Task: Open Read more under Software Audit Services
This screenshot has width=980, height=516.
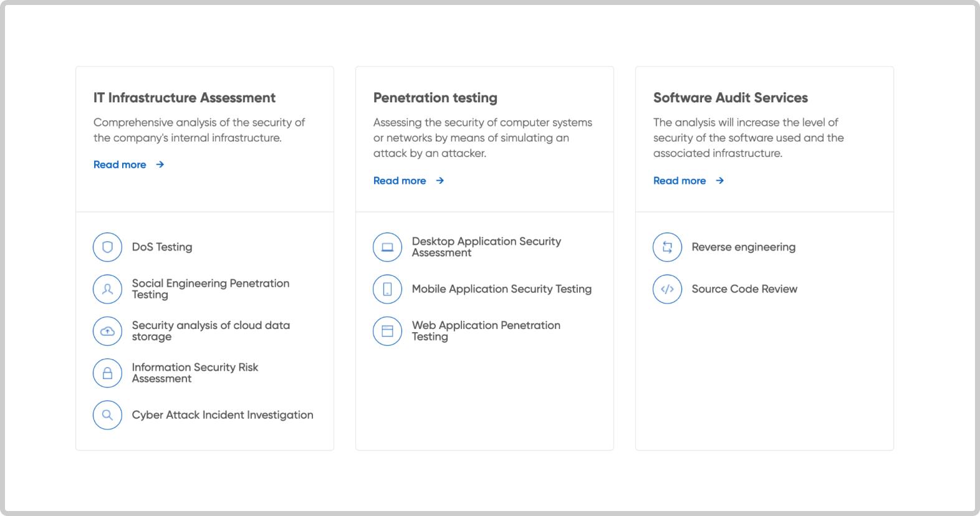Action: click(680, 181)
